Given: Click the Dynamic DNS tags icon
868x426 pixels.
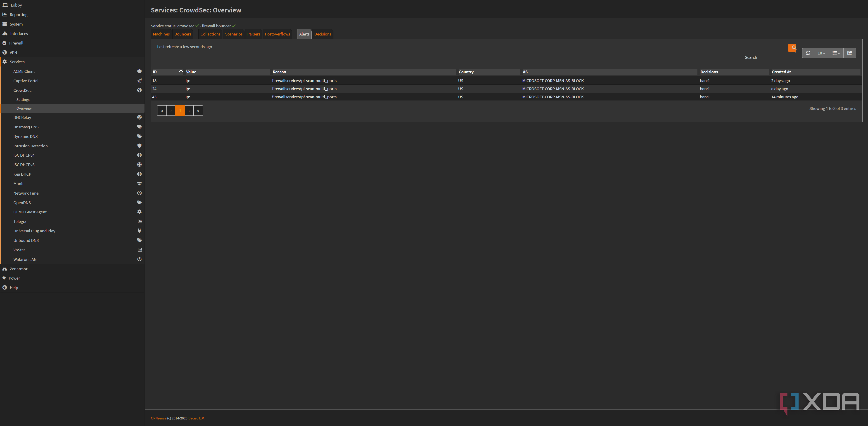Looking at the screenshot, I should pyautogui.click(x=139, y=136).
